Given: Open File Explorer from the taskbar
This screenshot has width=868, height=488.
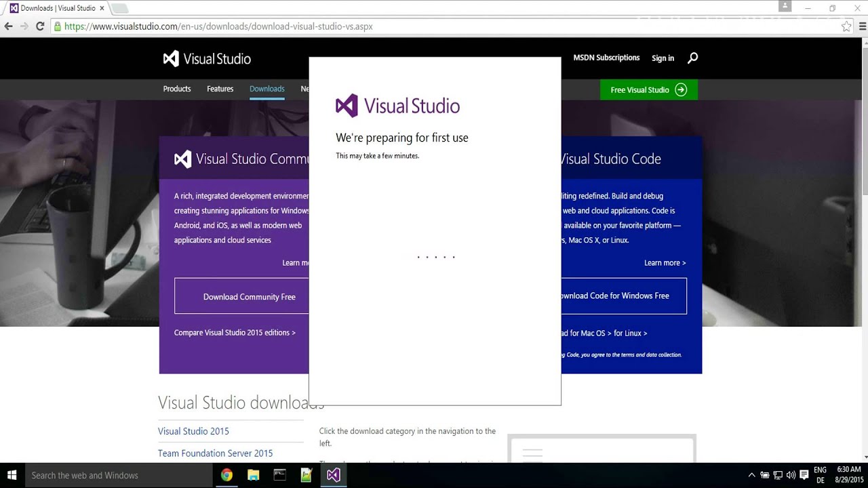Looking at the screenshot, I should [253, 475].
